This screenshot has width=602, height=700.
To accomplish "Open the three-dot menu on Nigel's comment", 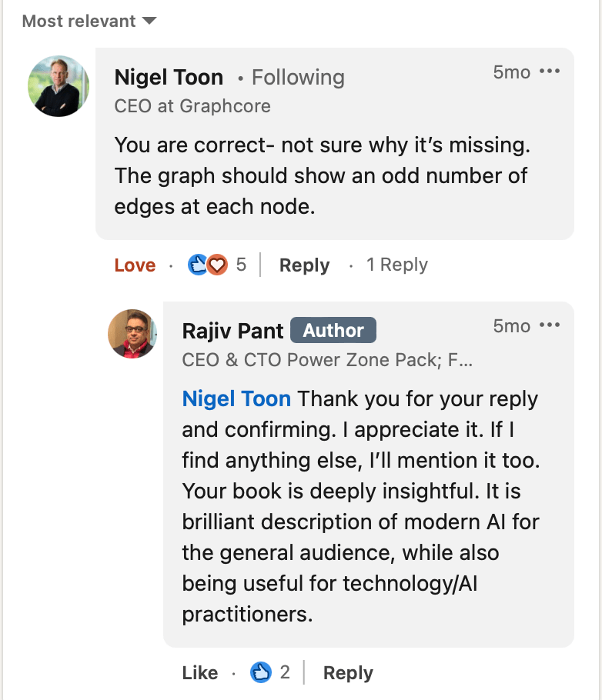I will (x=550, y=72).
